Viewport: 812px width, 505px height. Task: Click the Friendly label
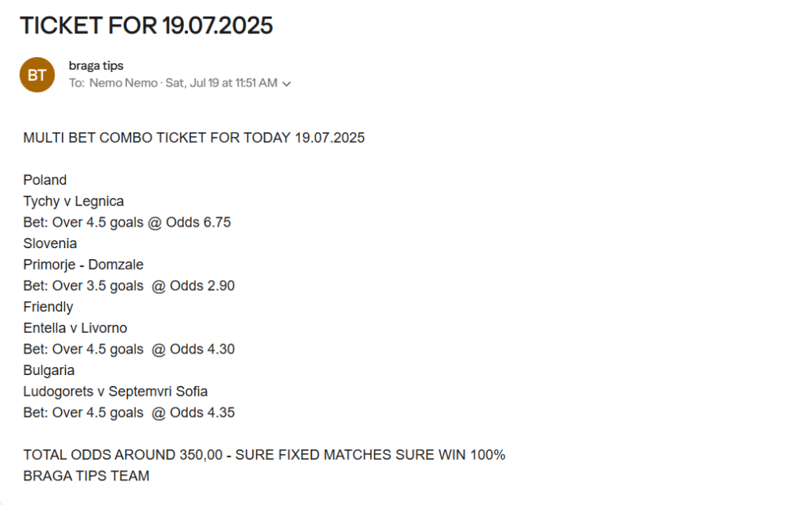[x=48, y=307]
